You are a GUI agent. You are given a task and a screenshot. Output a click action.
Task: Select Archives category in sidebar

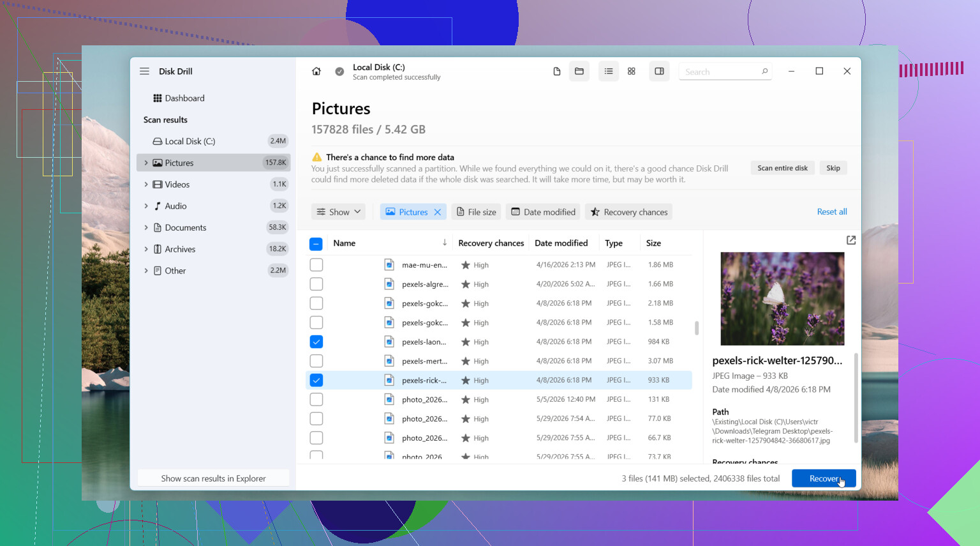point(213,249)
